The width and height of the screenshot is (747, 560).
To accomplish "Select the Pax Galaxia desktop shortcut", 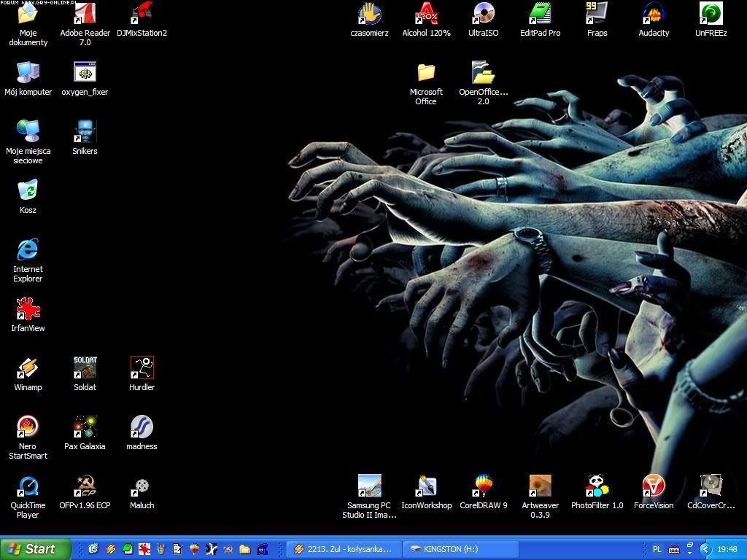I will (85, 433).
